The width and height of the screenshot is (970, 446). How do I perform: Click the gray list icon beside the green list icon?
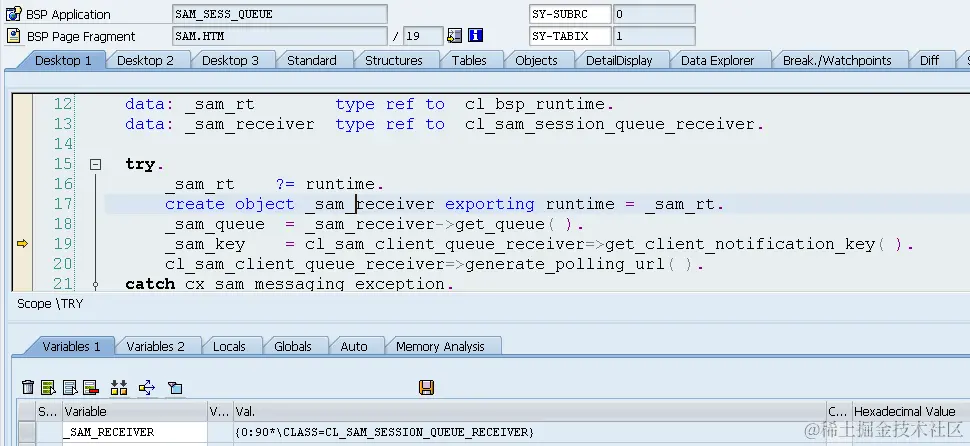70,388
